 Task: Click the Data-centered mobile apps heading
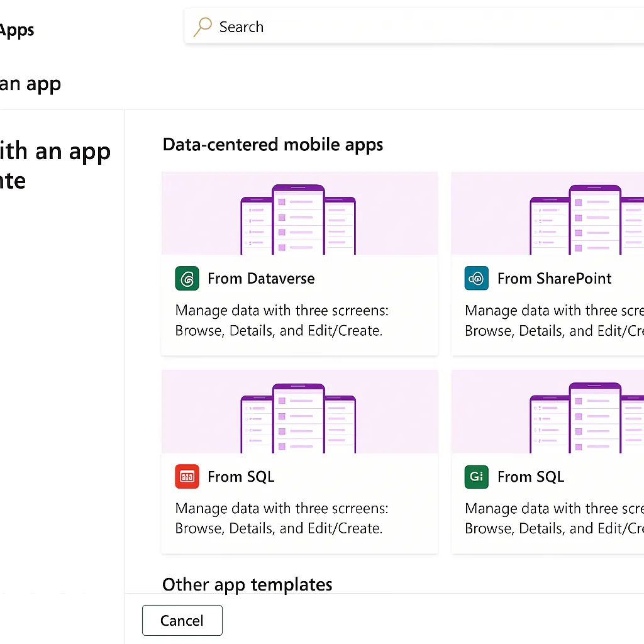click(x=273, y=145)
